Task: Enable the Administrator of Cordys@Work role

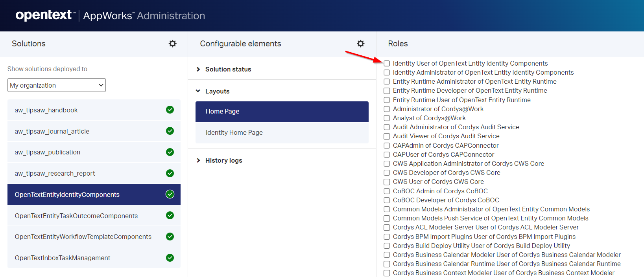Action: click(387, 109)
